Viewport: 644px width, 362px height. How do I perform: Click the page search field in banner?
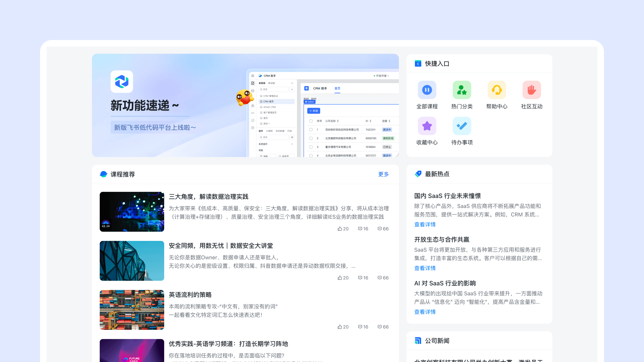[273, 89]
